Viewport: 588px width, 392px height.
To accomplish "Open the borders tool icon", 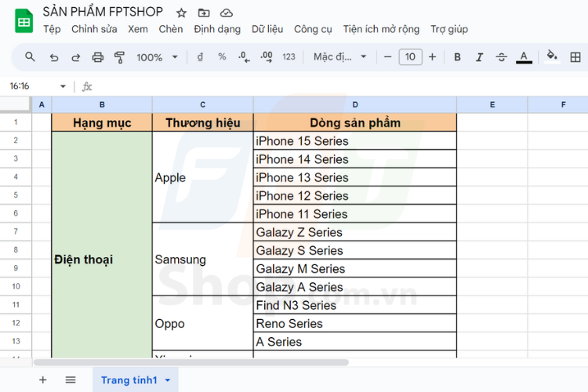I will tap(575, 57).
